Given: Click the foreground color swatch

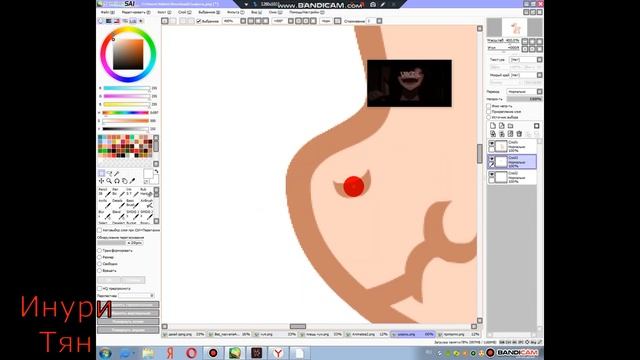Looking at the screenshot, I should (x=148, y=174).
